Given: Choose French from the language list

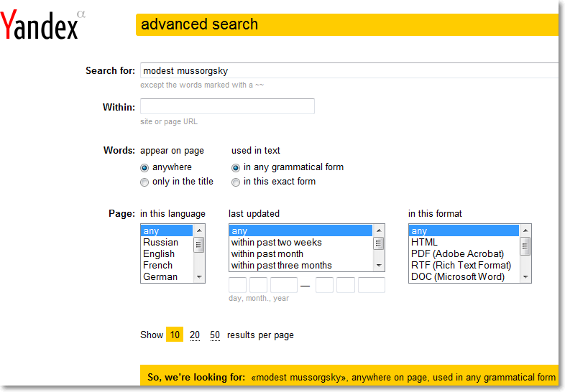Looking at the screenshot, I should tap(157, 266).
